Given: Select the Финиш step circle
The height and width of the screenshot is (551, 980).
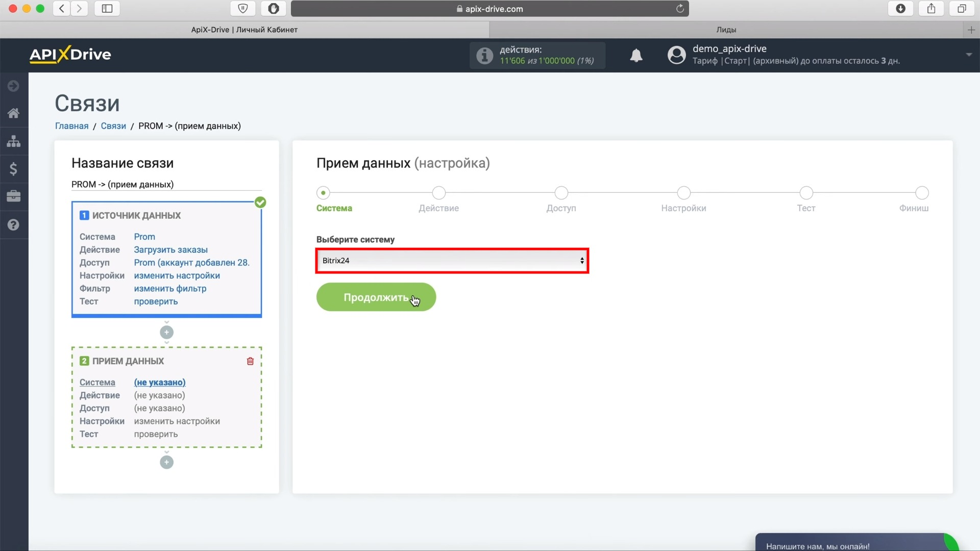Looking at the screenshot, I should point(922,193).
